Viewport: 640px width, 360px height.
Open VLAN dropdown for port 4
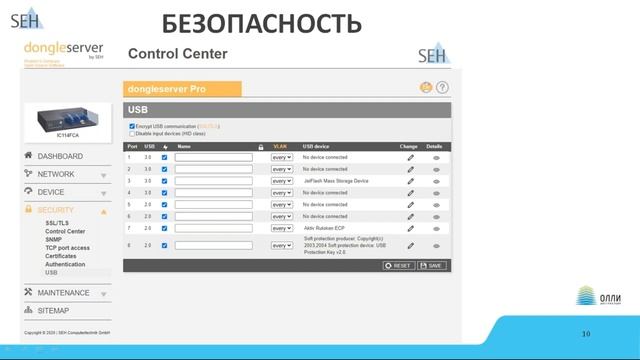[282, 193]
